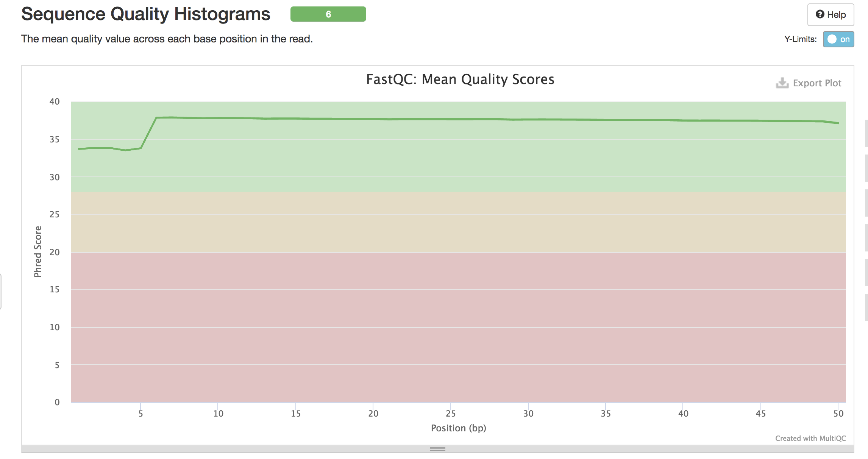
Task: Click the red poor-quality band
Action: pos(454,326)
